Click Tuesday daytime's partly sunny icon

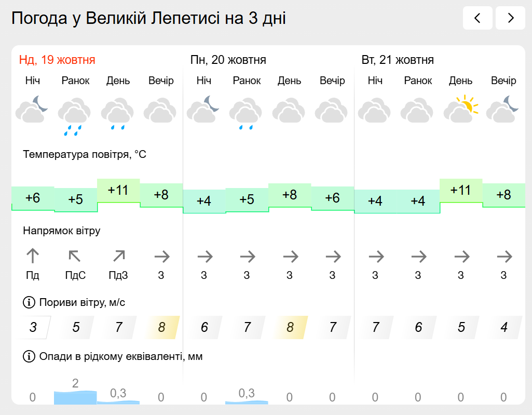point(460,109)
